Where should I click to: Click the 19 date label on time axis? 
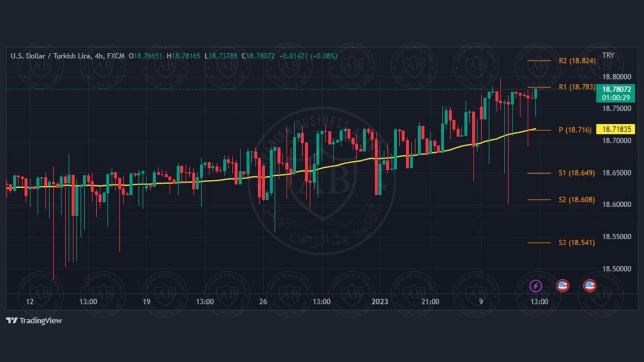(x=146, y=302)
